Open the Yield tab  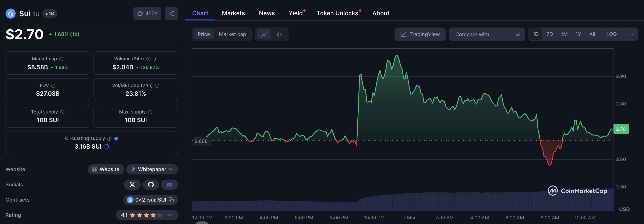[296, 13]
